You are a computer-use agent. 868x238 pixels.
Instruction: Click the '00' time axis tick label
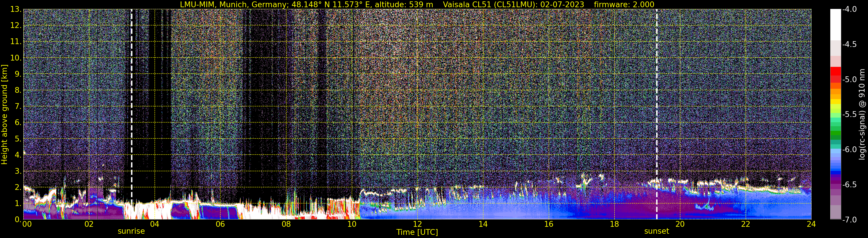[27, 224]
